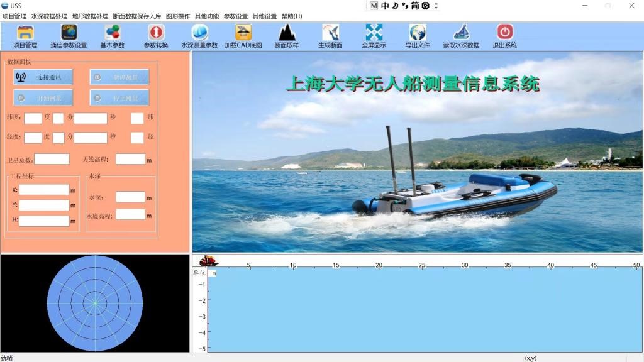This screenshot has height=362, width=644.
Task: Open the 读取水深数据 boat icon
Action: pyautogui.click(x=461, y=36)
